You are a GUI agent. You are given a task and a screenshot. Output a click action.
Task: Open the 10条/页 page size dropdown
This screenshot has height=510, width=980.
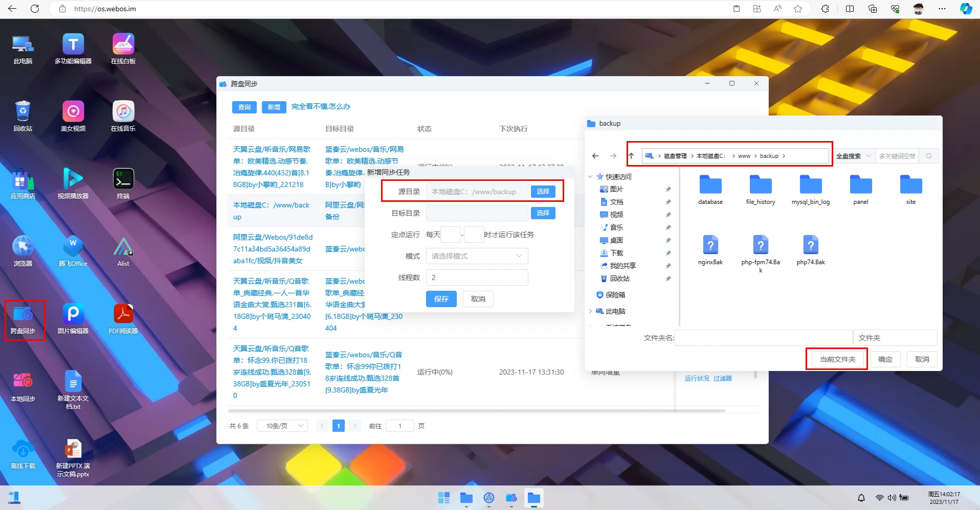[285, 426]
